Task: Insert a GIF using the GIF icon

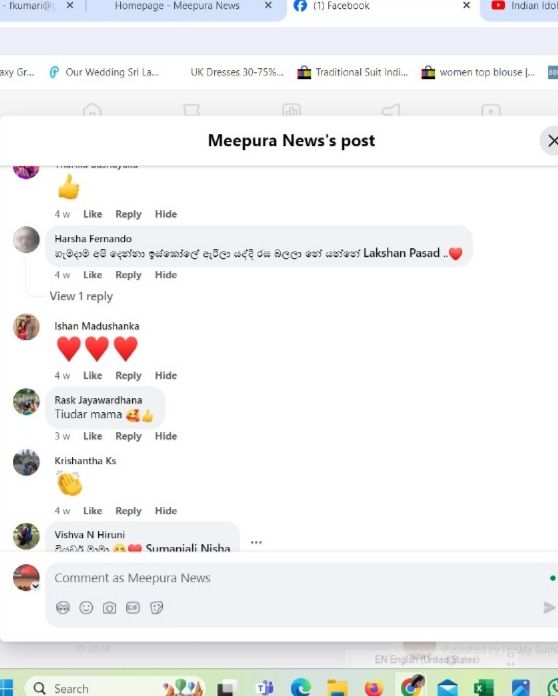Action: tap(133, 607)
